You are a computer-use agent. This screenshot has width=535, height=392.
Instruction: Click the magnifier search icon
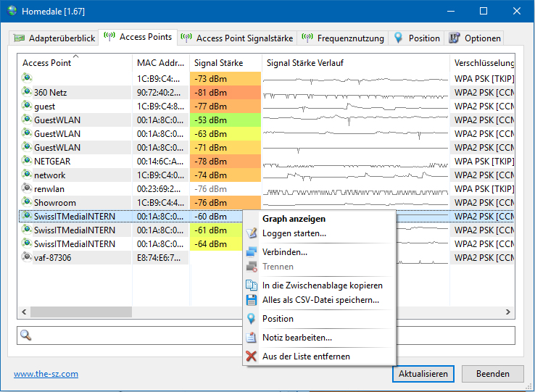26,335
